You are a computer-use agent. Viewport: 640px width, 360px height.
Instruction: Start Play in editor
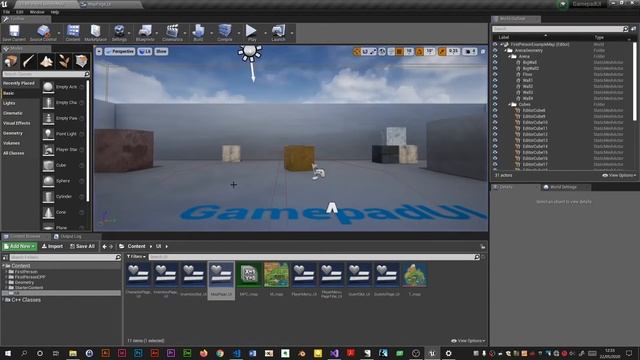tap(251, 31)
